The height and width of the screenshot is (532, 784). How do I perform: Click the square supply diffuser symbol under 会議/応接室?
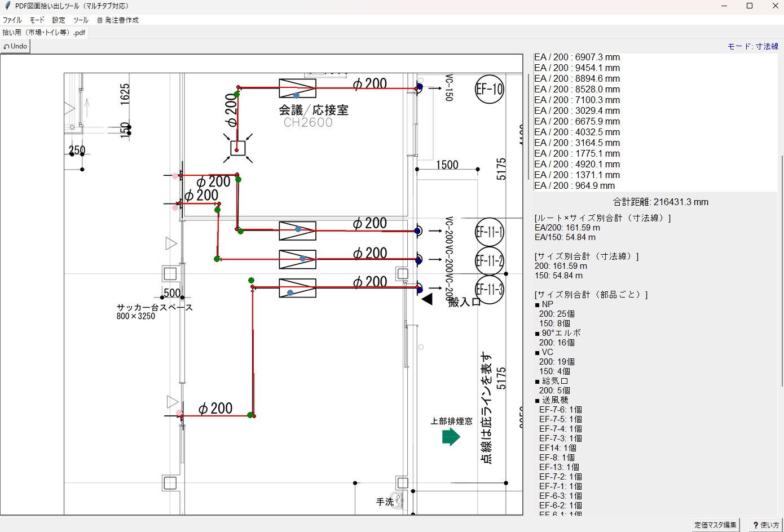[x=237, y=149]
